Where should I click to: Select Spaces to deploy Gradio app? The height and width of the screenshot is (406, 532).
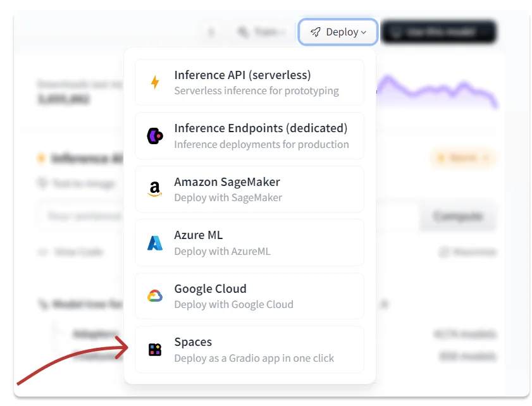coord(249,349)
